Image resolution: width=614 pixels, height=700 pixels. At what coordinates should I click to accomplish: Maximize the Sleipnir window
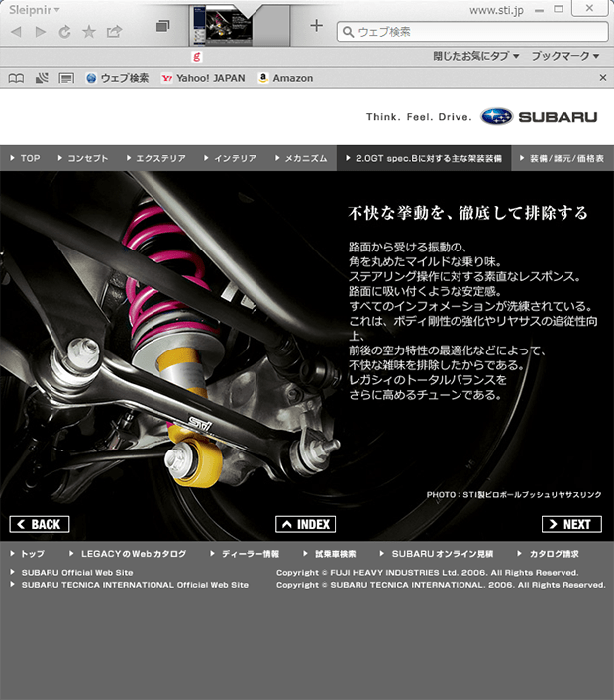559,9
